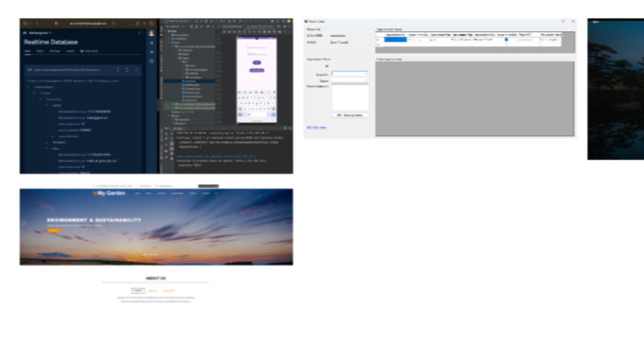Select the highlighted blue cell in history grid

tap(395, 40)
